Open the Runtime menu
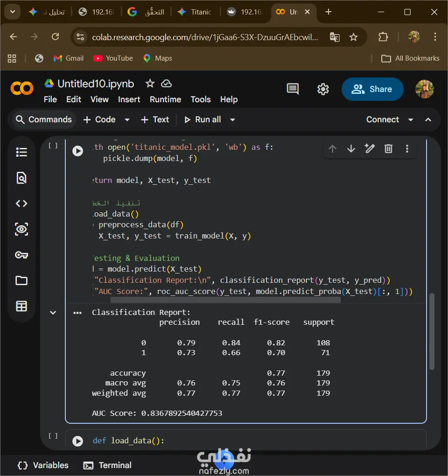Image resolution: width=448 pixels, height=476 pixels. (165, 99)
